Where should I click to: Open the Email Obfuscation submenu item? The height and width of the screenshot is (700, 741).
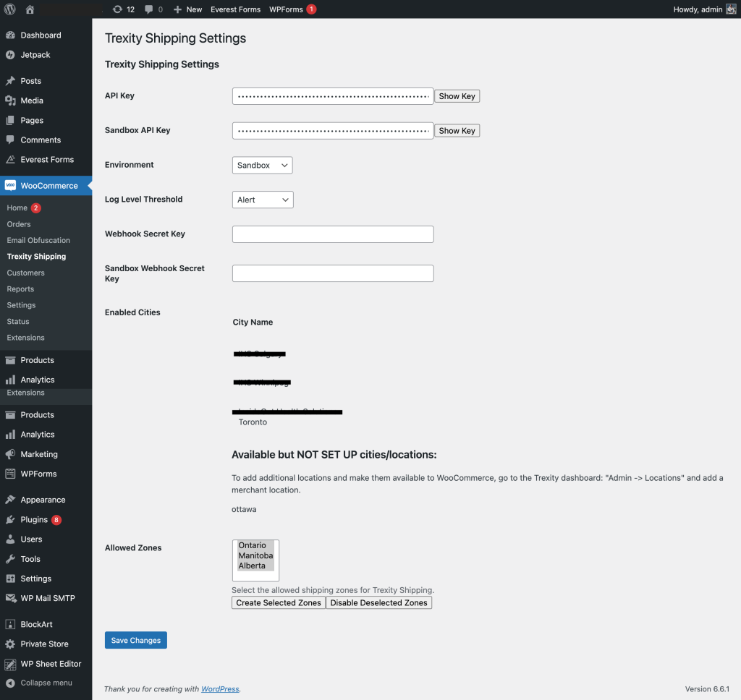pos(38,240)
